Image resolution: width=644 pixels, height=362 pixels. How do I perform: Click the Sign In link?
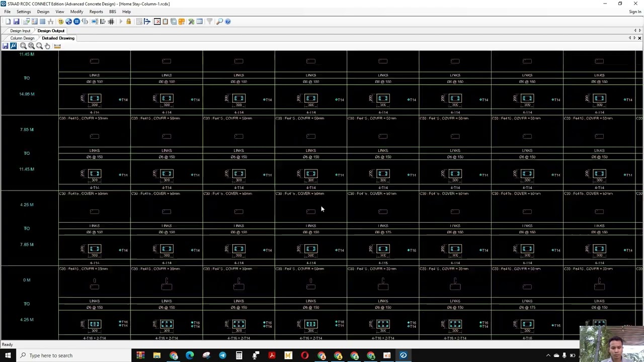(635, 12)
